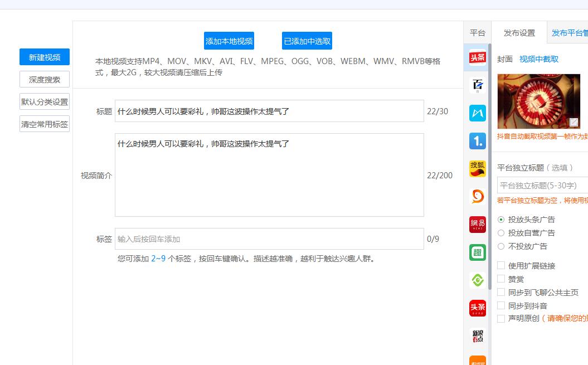The height and width of the screenshot is (365, 588).
Task: Select the 投放自营广告 radio option
Action: pos(501,233)
